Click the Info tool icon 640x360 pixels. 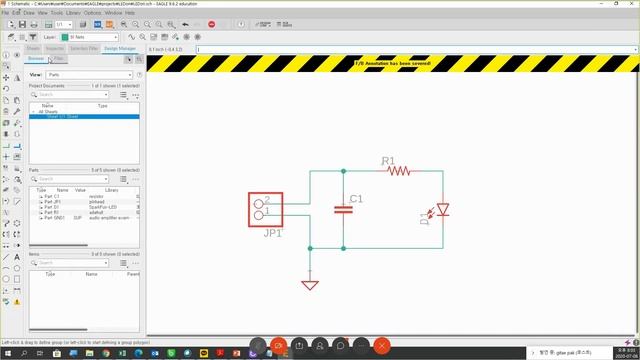tap(6, 55)
